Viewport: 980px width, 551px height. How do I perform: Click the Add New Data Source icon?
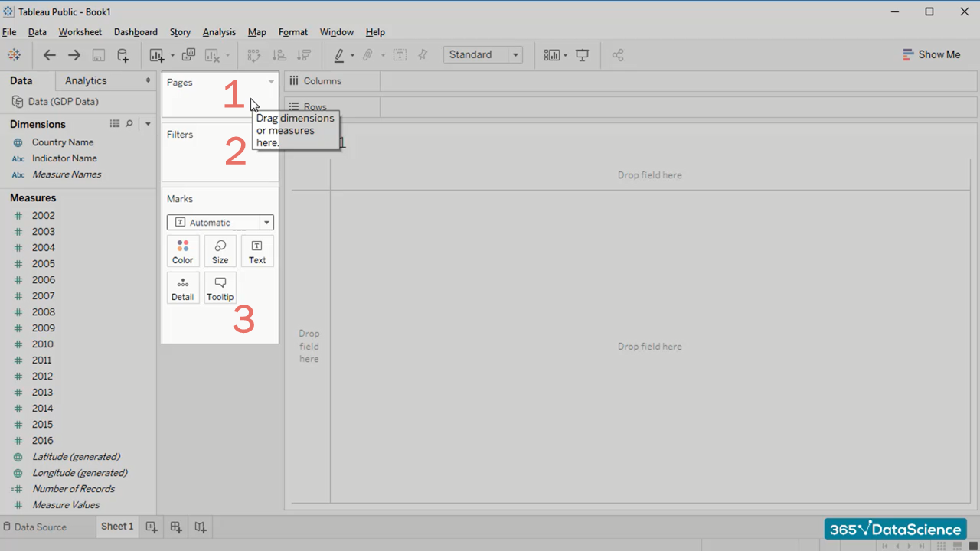point(122,55)
